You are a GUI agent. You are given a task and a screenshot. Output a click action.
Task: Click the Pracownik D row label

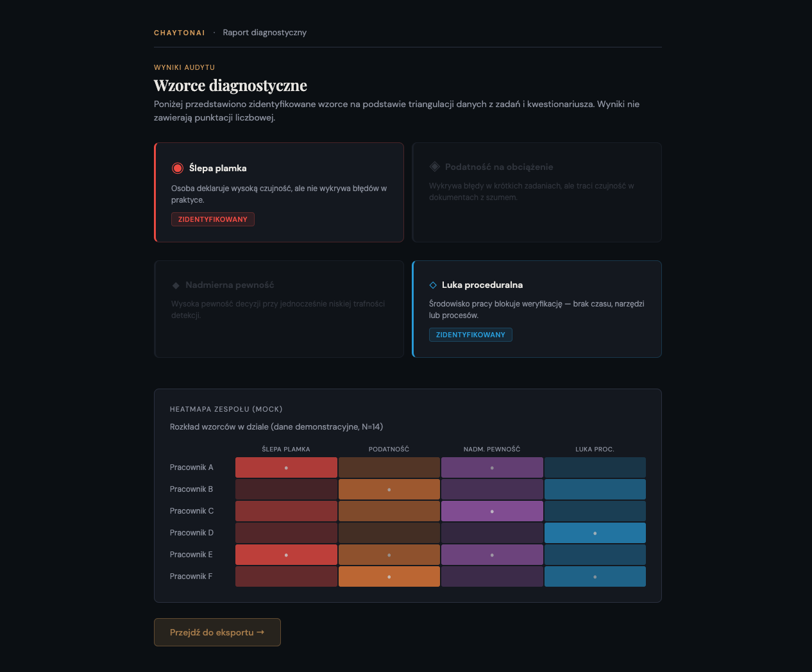[192, 533]
